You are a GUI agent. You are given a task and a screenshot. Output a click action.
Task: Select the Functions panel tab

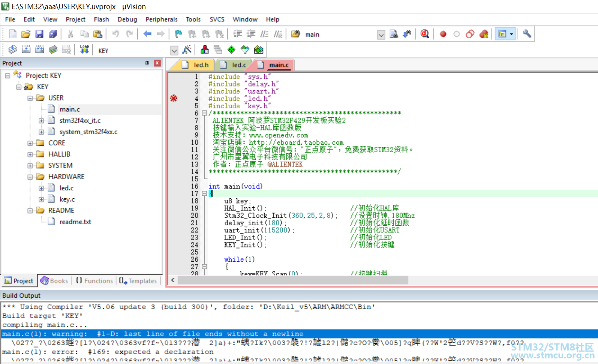click(94, 281)
